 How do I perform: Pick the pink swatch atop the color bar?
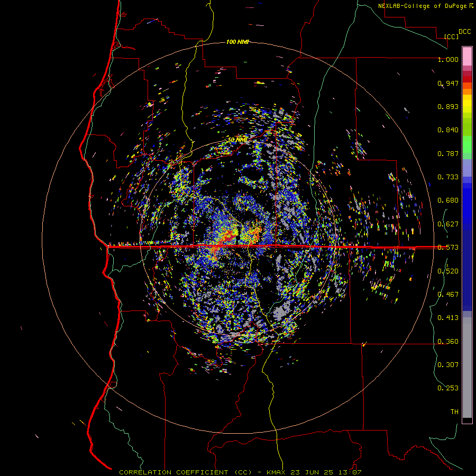(467, 56)
